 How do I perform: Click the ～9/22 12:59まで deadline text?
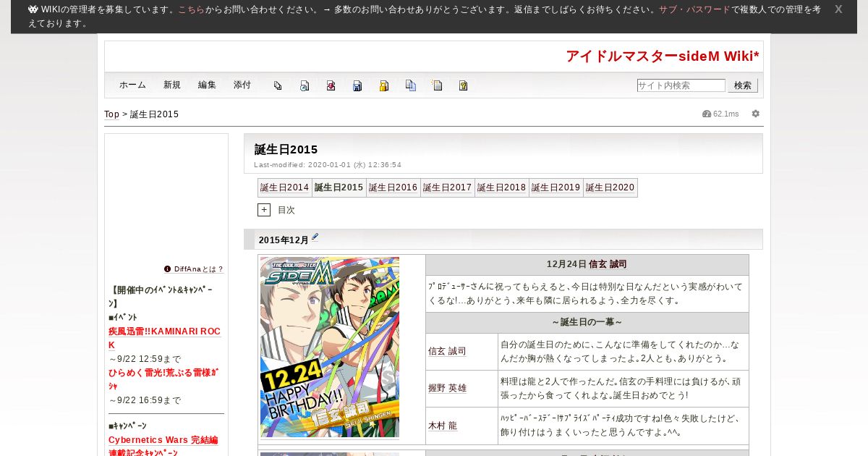point(145,359)
